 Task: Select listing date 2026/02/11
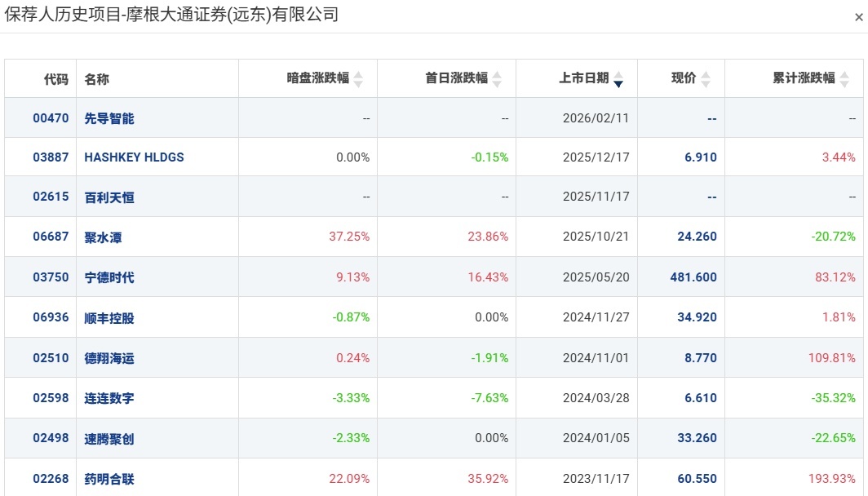(596, 118)
